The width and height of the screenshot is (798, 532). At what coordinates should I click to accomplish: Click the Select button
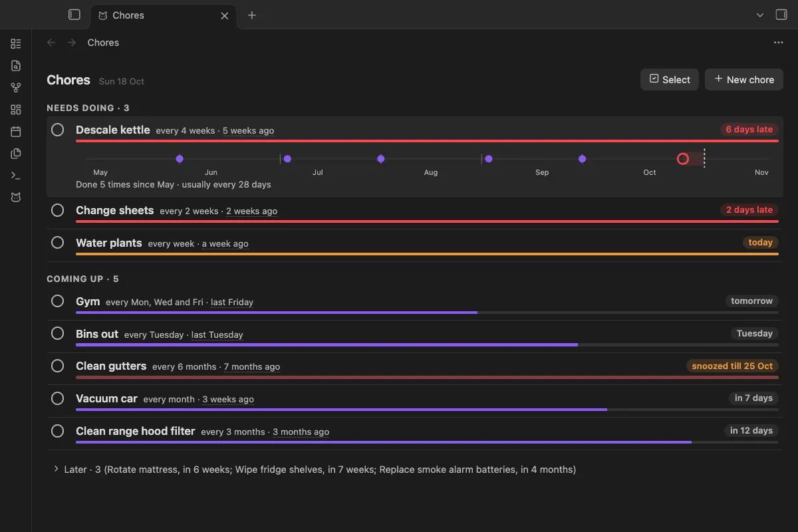(x=670, y=79)
